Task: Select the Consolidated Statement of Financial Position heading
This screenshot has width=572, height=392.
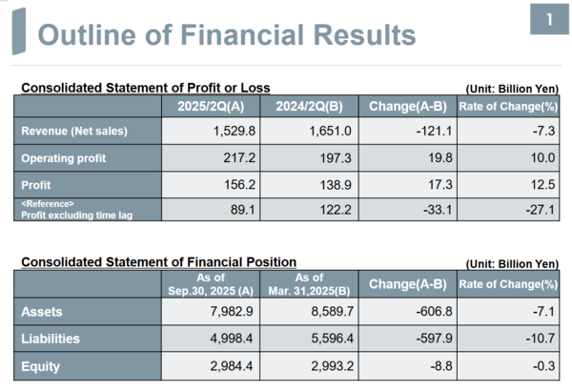Action: [x=158, y=262]
